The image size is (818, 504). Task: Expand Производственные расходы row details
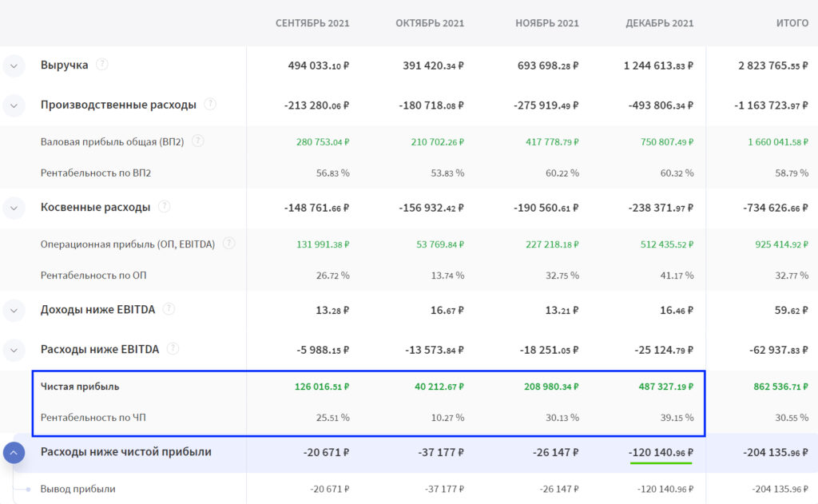tap(14, 105)
